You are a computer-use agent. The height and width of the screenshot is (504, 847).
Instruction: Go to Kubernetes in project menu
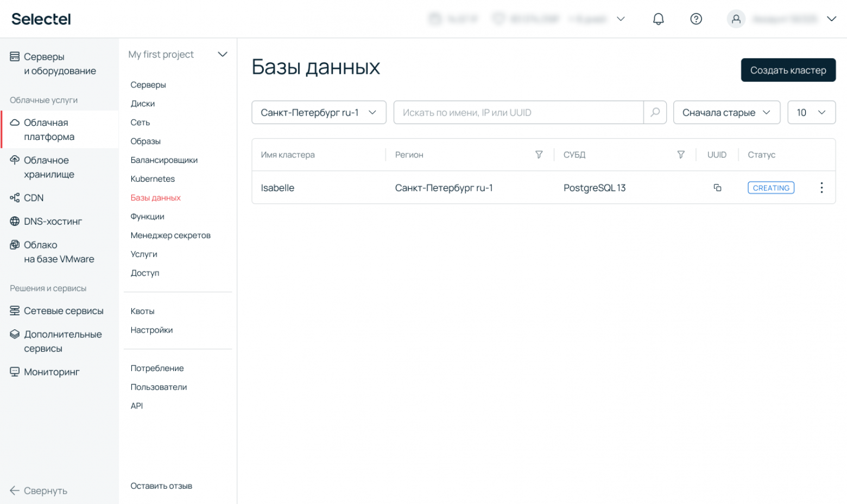point(153,178)
